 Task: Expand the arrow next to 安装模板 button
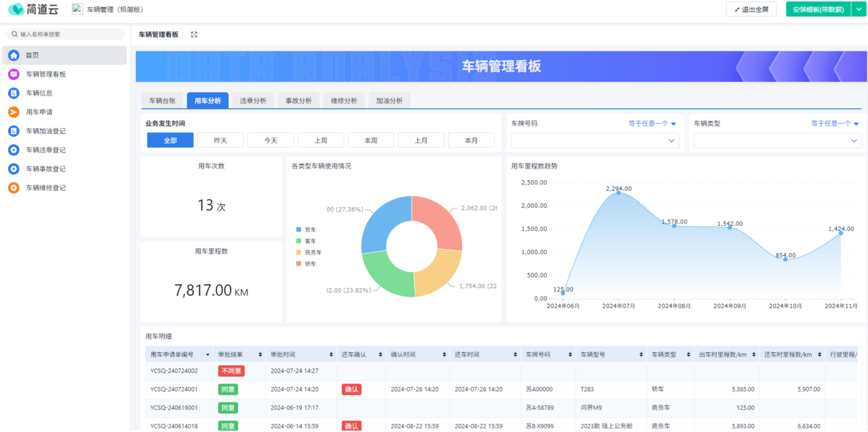857,9
